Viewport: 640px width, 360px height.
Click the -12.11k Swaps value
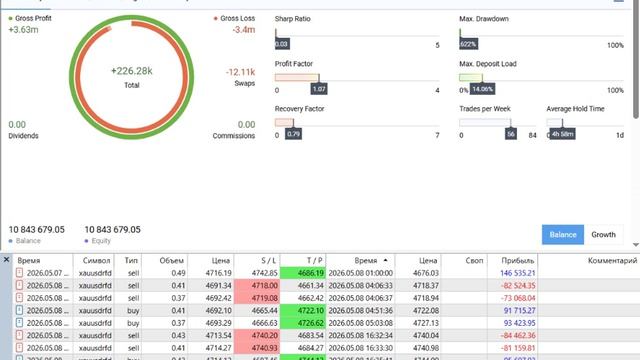[240, 72]
